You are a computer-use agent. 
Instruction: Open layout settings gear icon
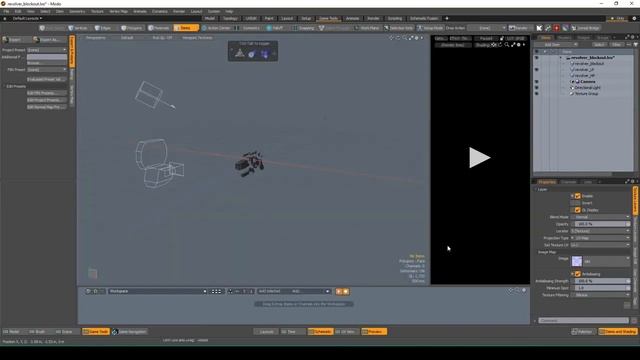tap(634, 18)
